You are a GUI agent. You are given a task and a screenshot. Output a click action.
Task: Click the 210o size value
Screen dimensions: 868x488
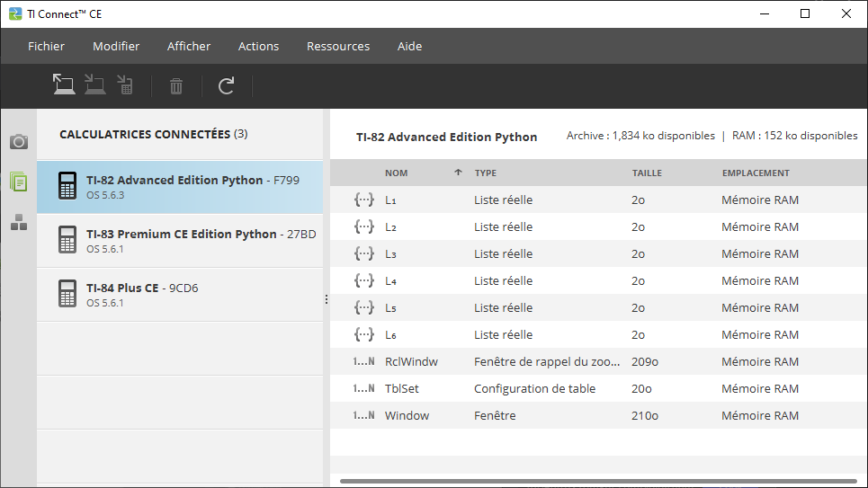click(645, 415)
